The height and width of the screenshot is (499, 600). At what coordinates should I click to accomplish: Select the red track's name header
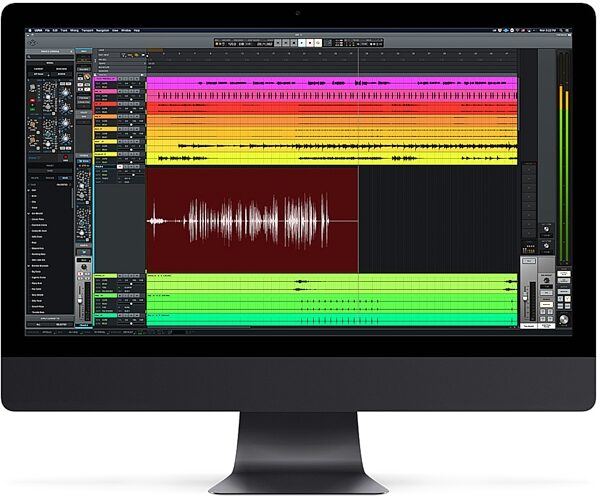click(x=106, y=104)
